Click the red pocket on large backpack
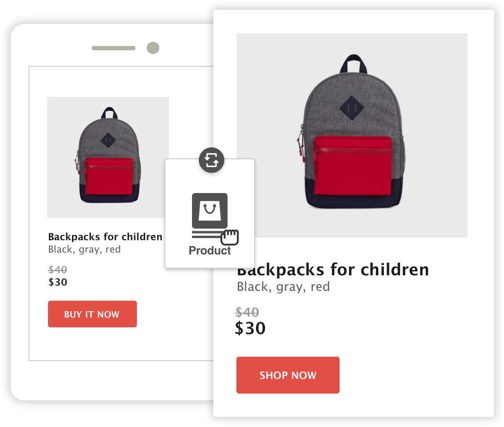504x427 pixels. click(352, 165)
